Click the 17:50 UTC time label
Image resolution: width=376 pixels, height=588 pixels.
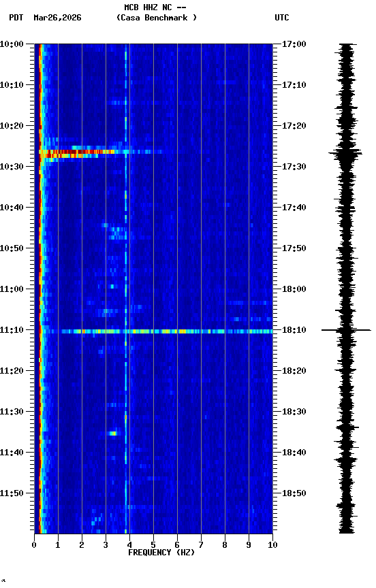pos(294,248)
